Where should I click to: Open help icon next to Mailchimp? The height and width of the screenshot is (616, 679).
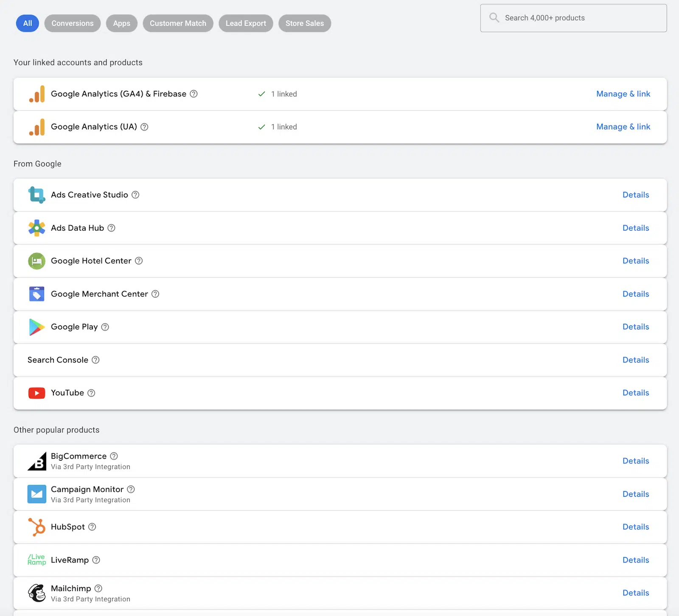pos(98,588)
